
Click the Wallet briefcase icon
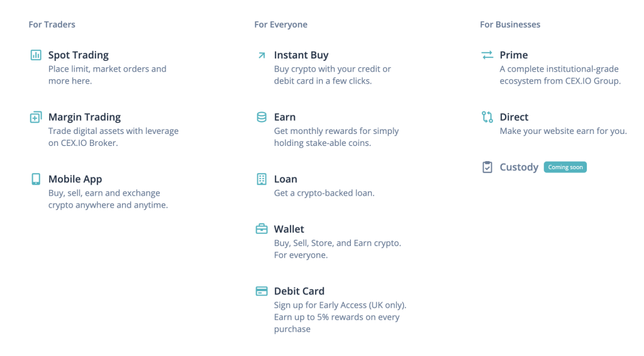pos(262,229)
